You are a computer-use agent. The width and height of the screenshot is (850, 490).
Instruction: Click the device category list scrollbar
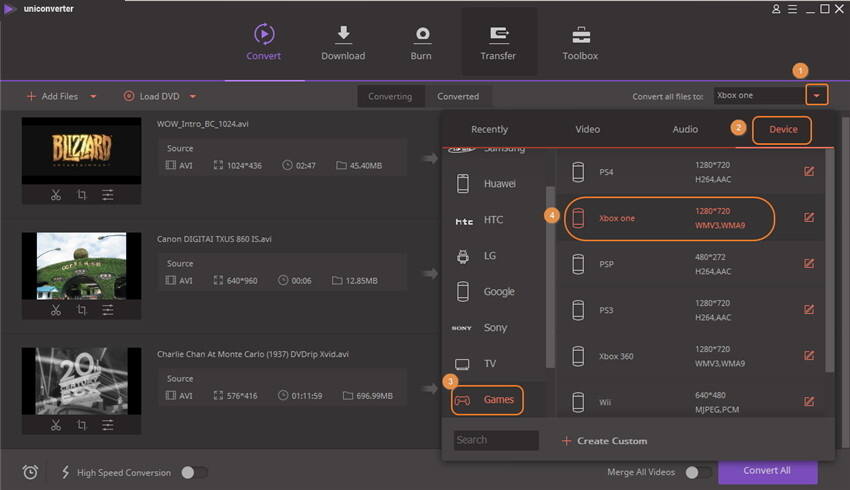[x=550, y=276]
